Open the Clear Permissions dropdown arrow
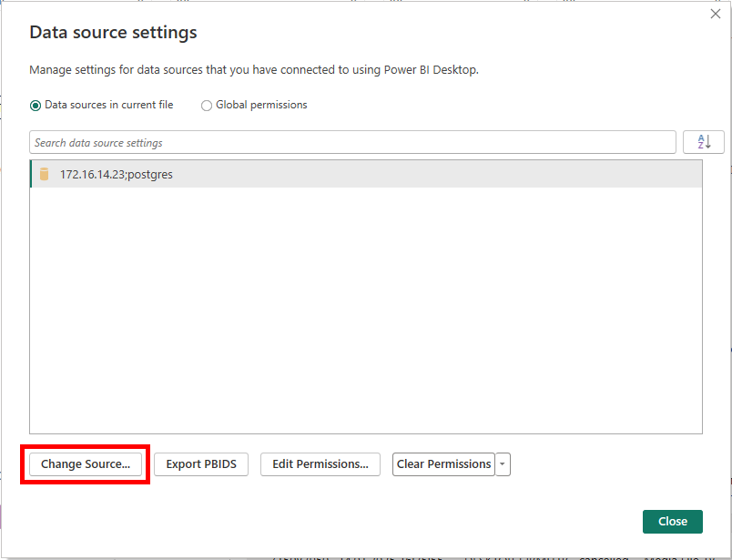732x560 pixels. (x=503, y=464)
